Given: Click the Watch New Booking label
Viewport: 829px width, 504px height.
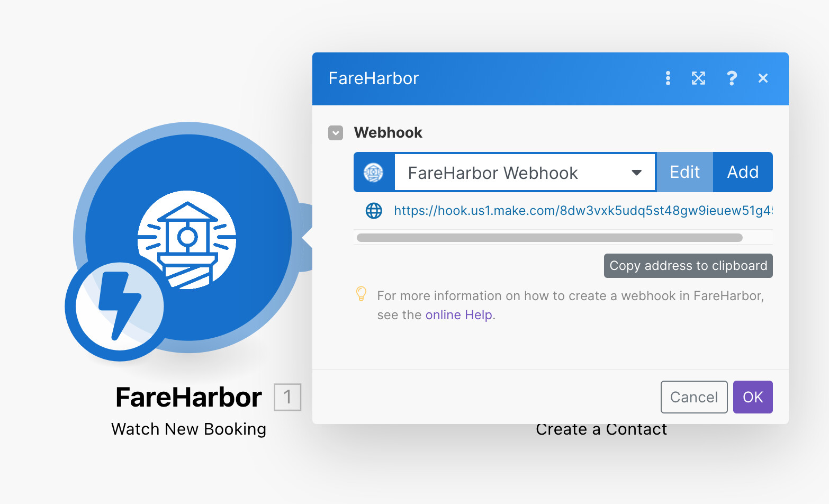Looking at the screenshot, I should (x=188, y=429).
